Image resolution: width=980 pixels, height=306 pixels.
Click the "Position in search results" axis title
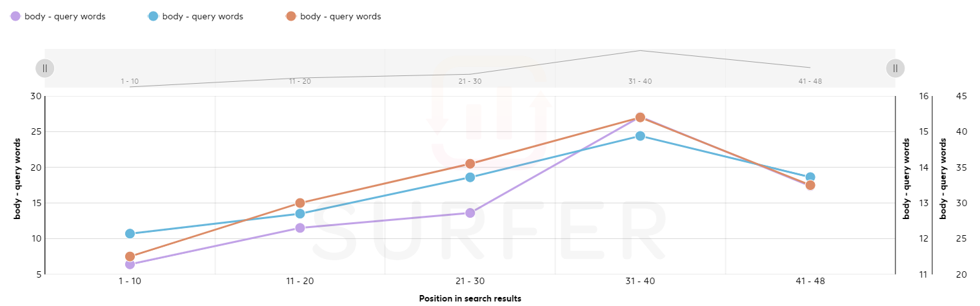coord(470,298)
